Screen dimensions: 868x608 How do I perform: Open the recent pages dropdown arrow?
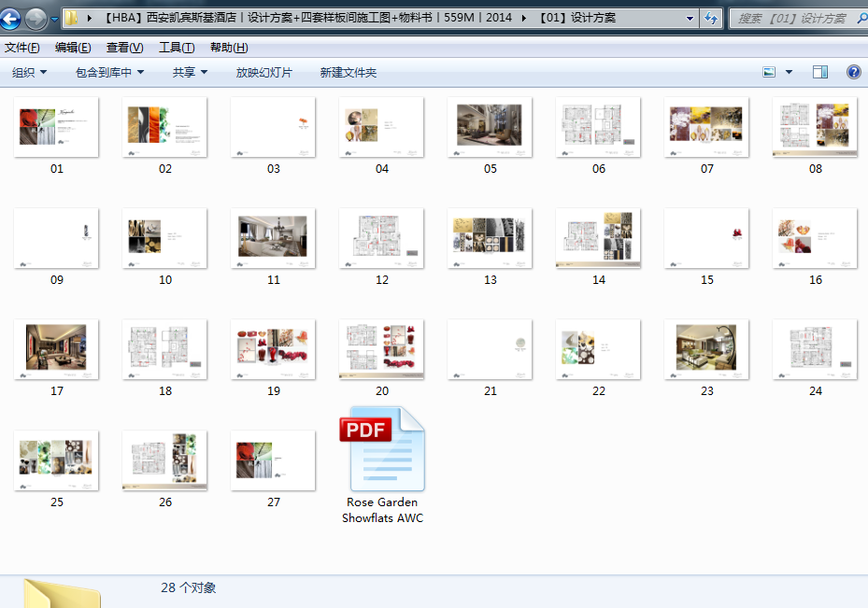[x=54, y=19]
